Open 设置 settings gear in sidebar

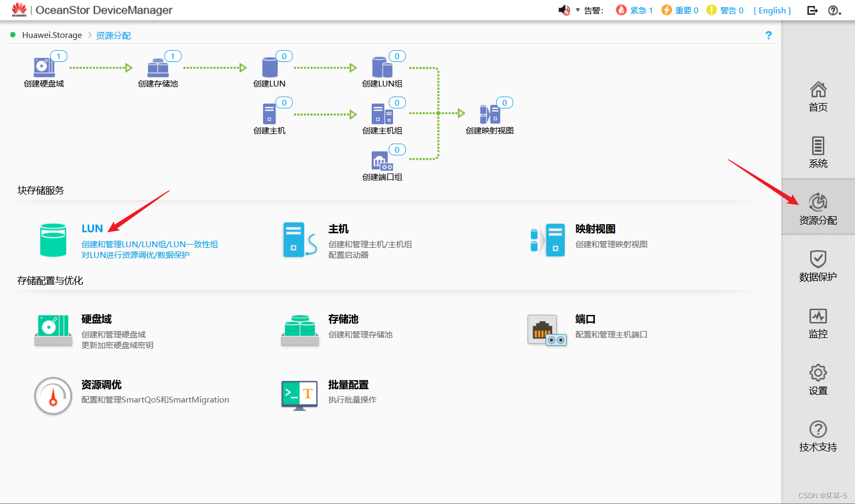[818, 380]
